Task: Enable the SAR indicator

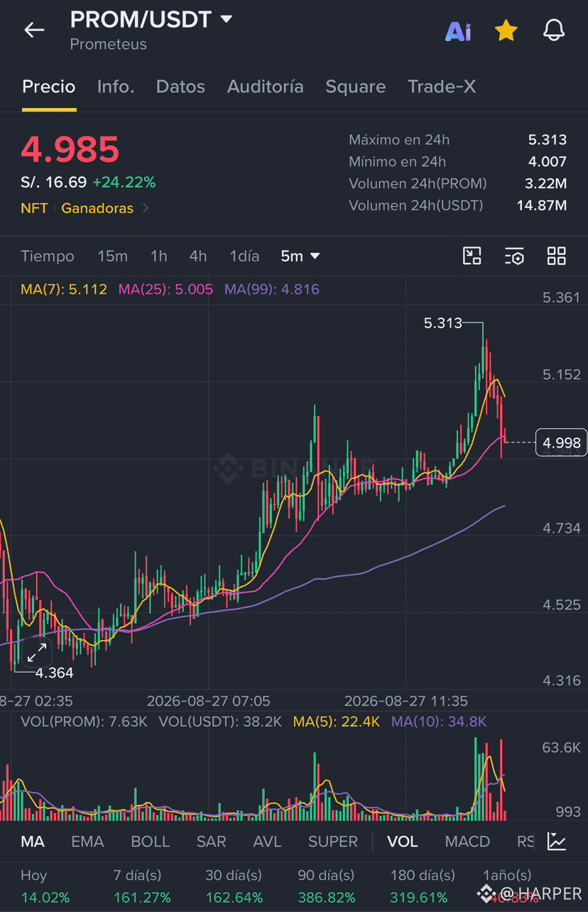Action: click(x=211, y=842)
